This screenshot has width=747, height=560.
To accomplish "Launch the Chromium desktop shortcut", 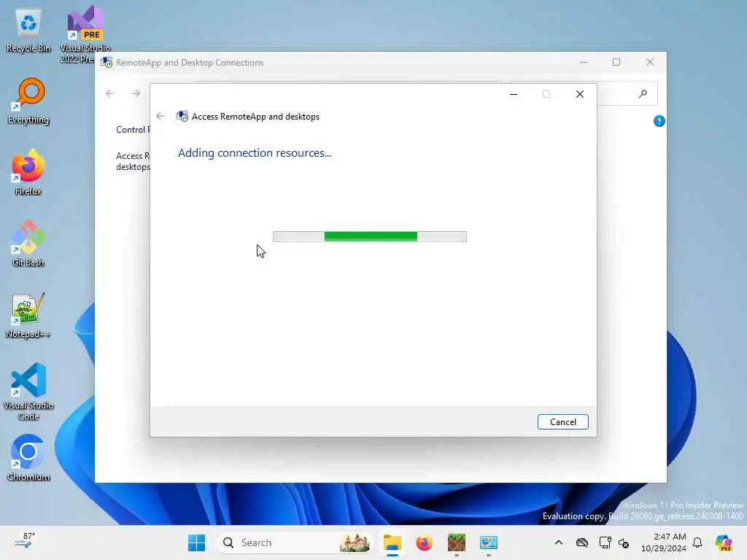I will [28, 458].
